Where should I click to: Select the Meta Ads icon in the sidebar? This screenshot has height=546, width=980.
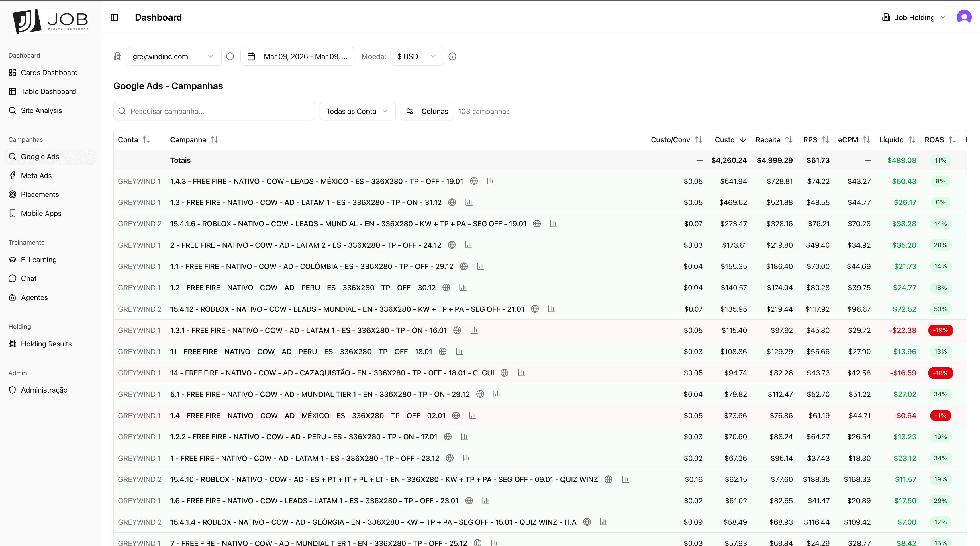point(13,175)
